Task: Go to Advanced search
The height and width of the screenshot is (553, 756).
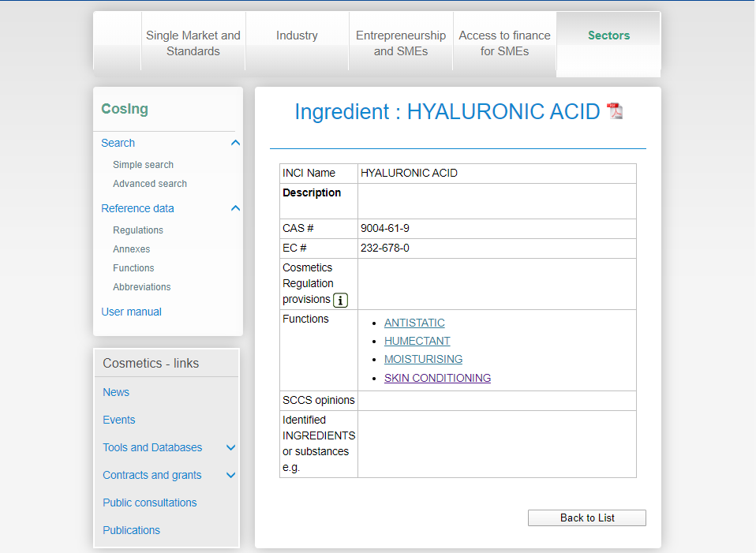Action: point(150,184)
